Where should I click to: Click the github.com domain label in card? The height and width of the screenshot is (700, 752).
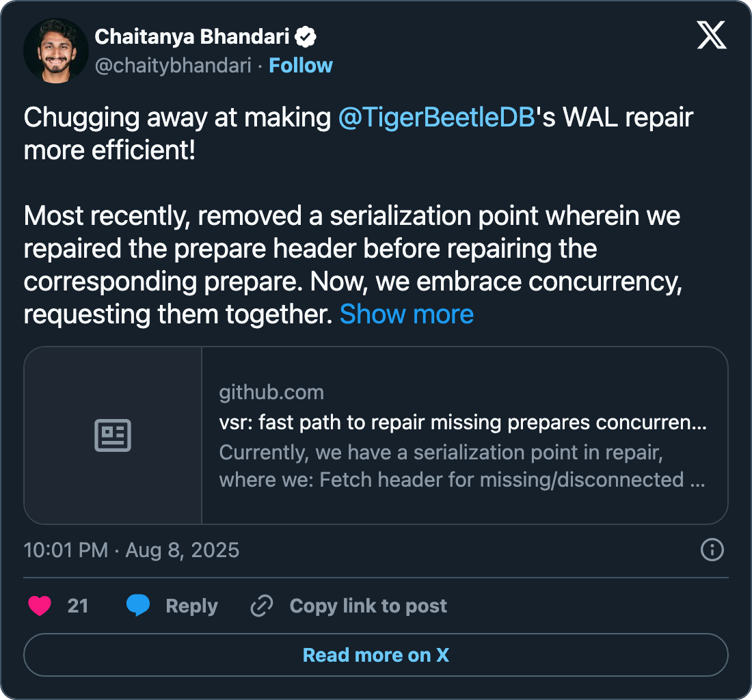271,392
